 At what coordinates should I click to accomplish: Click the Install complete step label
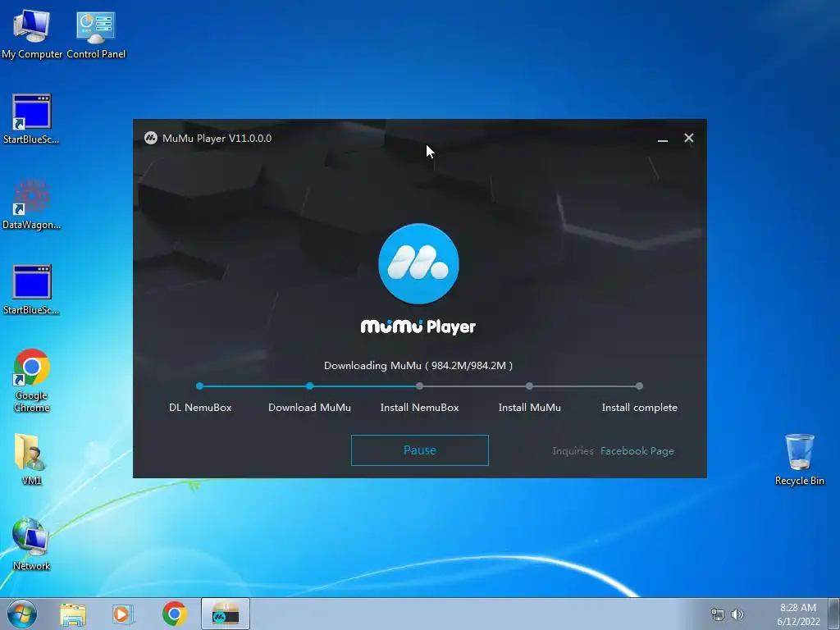[x=640, y=407]
